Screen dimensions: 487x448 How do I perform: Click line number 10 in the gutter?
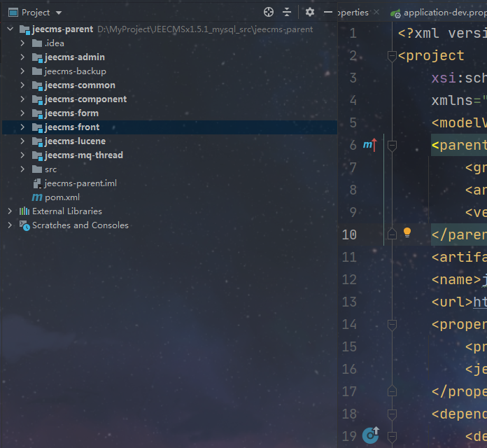pyautogui.click(x=349, y=235)
